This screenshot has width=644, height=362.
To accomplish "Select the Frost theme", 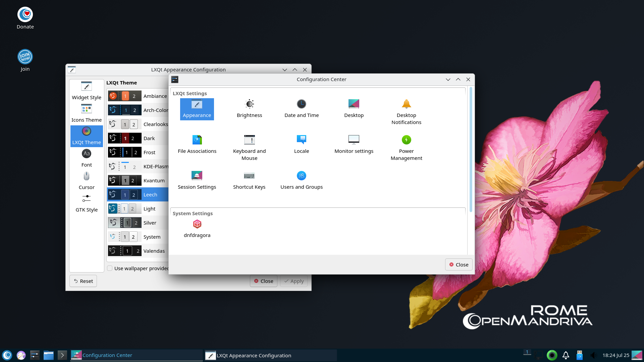I will (x=138, y=152).
